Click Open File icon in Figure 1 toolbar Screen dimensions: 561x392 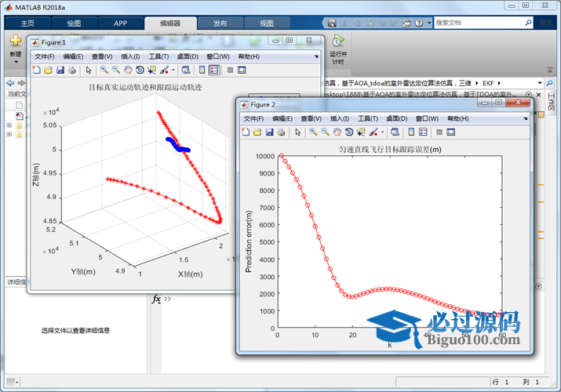(48, 70)
